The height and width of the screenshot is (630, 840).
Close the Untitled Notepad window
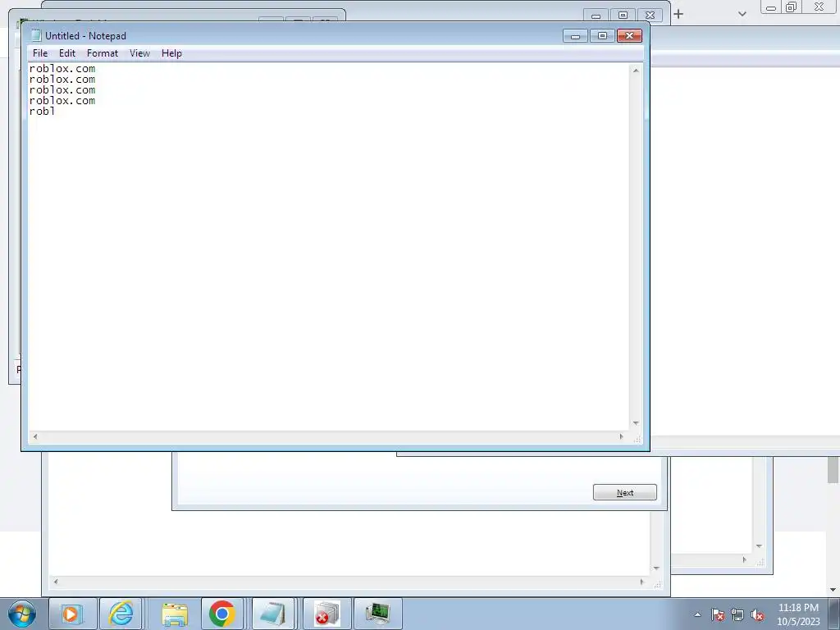(629, 36)
